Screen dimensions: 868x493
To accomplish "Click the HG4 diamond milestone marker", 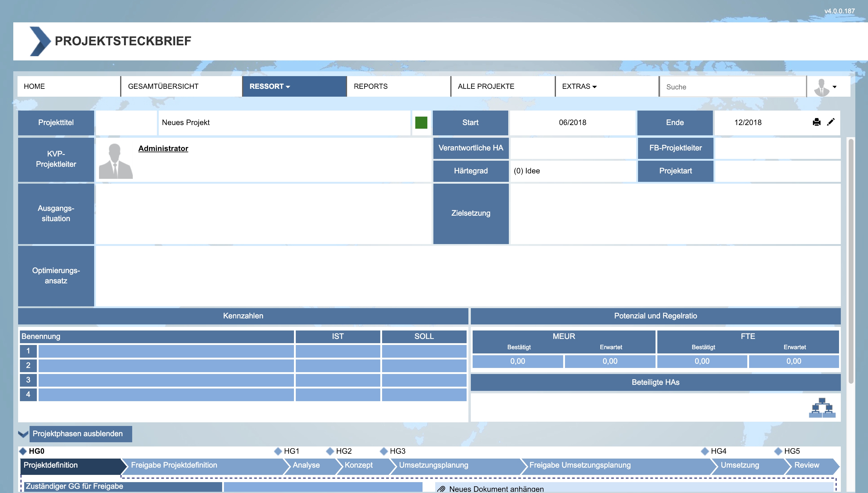I will coord(705,451).
